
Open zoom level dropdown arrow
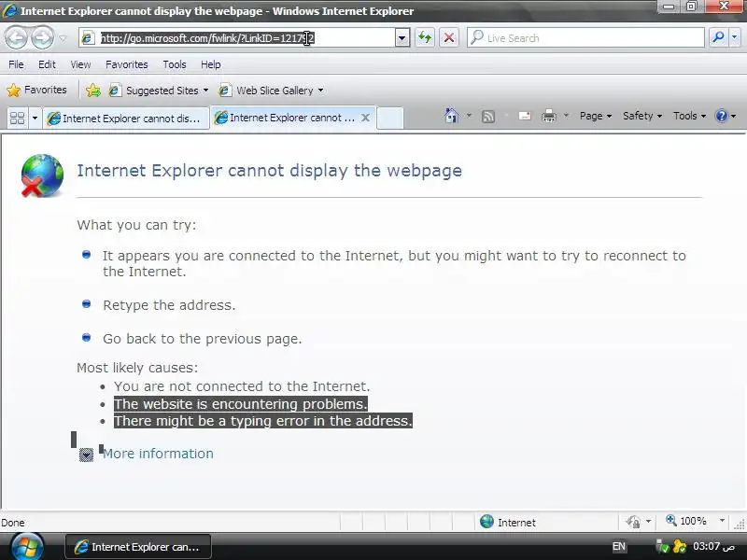pos(722,521)
